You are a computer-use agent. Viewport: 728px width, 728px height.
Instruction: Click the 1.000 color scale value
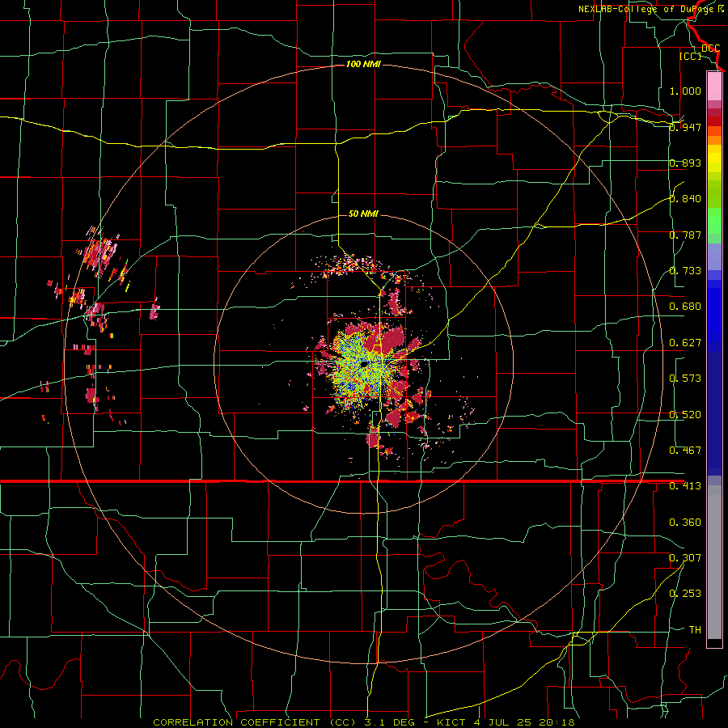[685, 91]
